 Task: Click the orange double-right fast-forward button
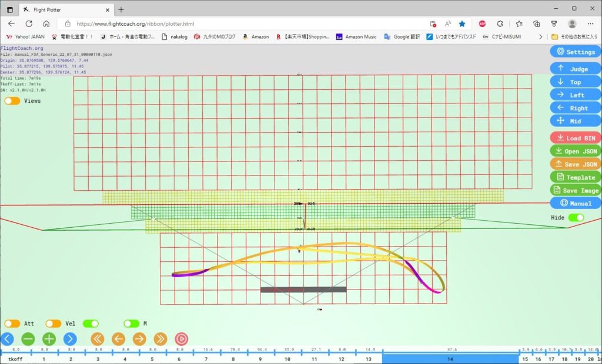(160, 339)
